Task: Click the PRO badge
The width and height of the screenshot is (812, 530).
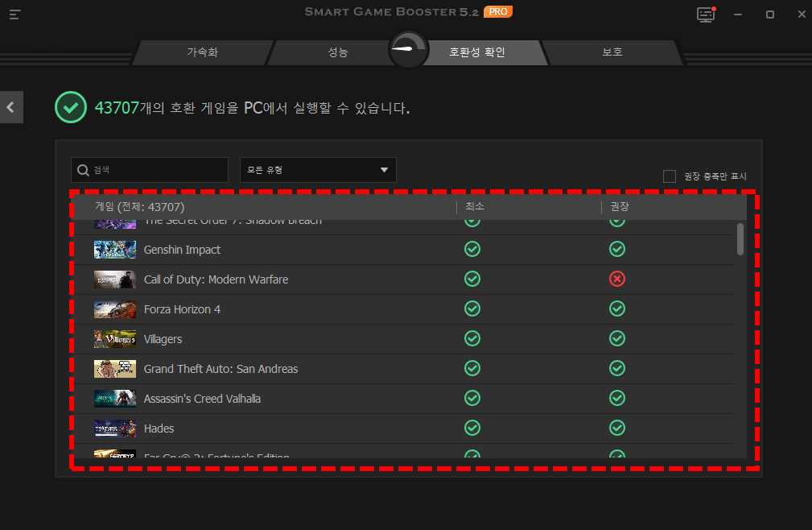Action: click(x=498, y=12)
